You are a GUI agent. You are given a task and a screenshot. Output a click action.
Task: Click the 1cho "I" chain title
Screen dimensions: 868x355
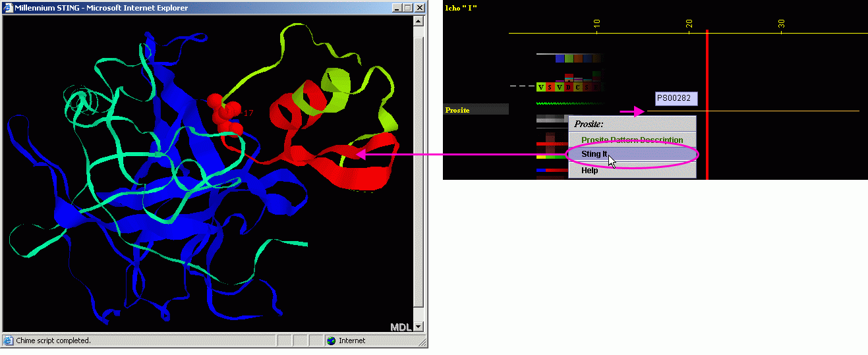point(461,7)
